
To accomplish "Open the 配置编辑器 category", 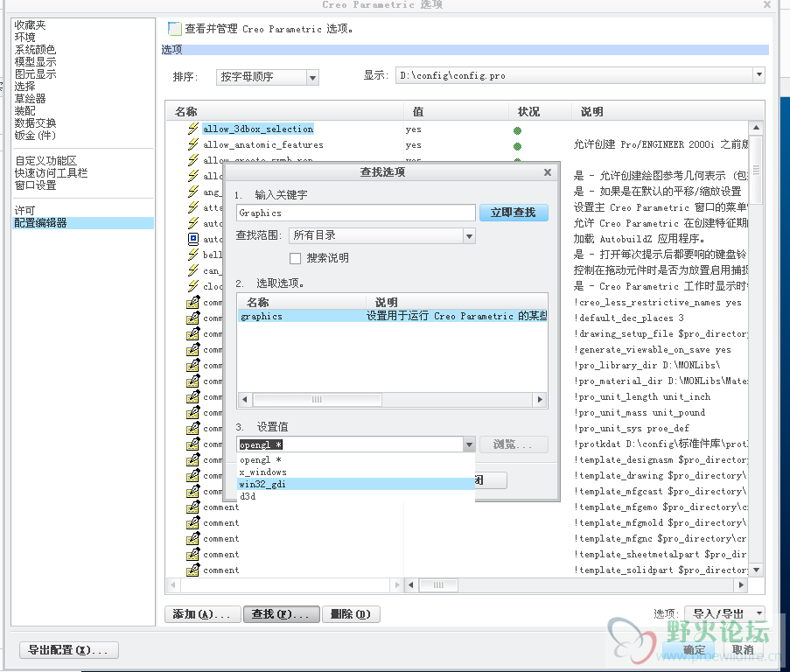I will point(83,222).
